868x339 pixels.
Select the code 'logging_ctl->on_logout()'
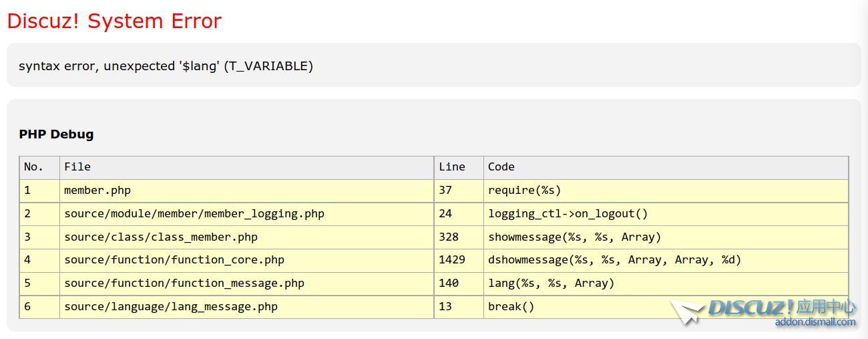(568, 214)
